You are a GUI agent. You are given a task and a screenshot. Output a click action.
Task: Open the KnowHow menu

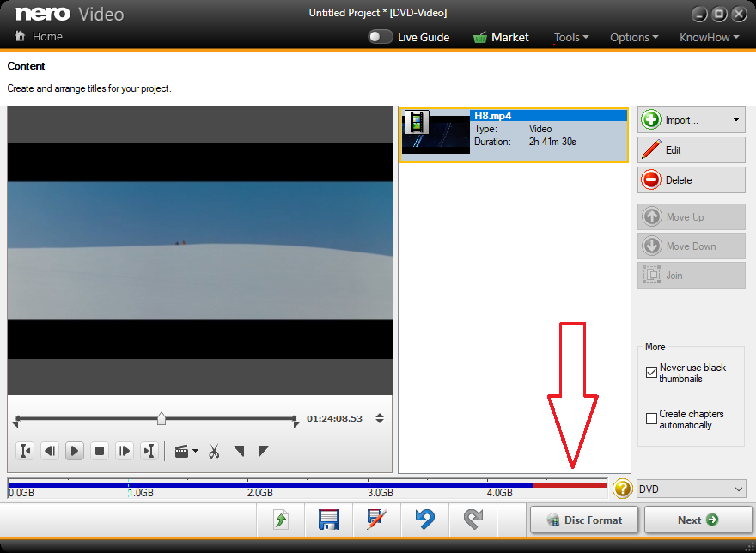point(709,37)
